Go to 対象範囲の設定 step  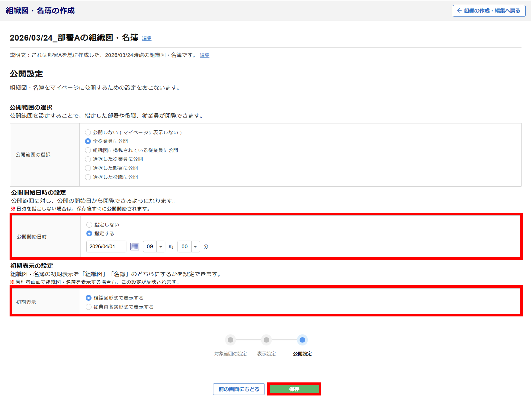coord(230,340)
